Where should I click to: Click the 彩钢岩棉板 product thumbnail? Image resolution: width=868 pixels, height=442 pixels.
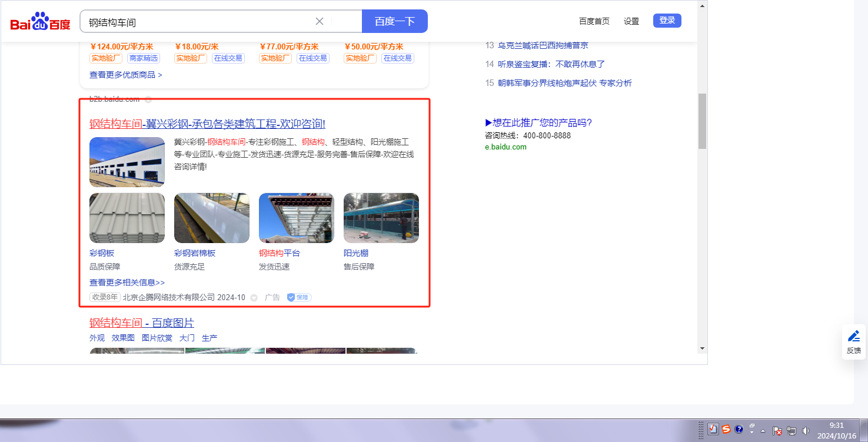[211, 218]
